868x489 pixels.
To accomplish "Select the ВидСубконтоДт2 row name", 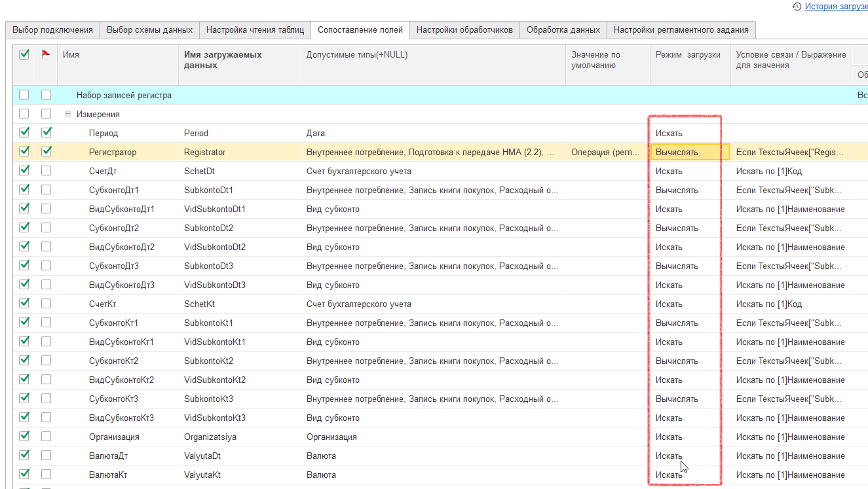I will (122, 247).
